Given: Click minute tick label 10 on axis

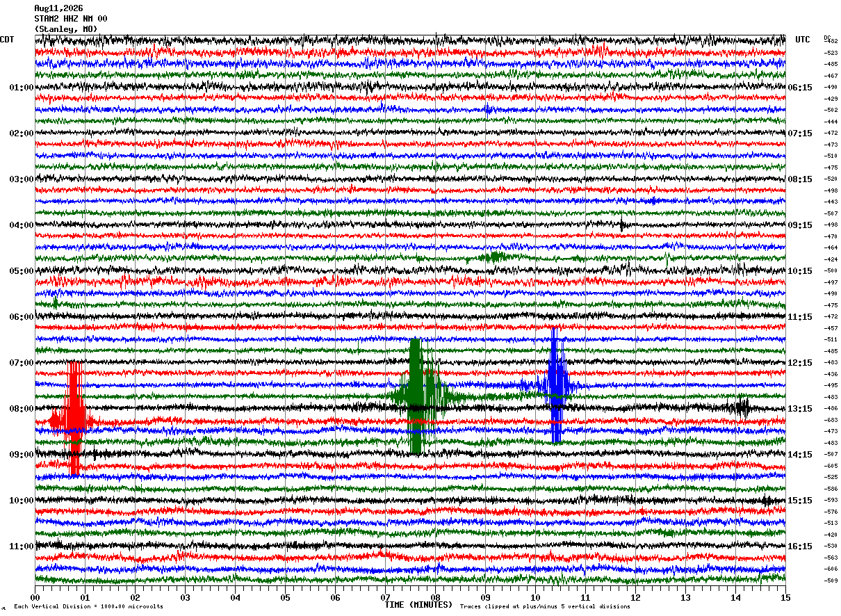Looking at the screenshot, I should pos(535,598).
